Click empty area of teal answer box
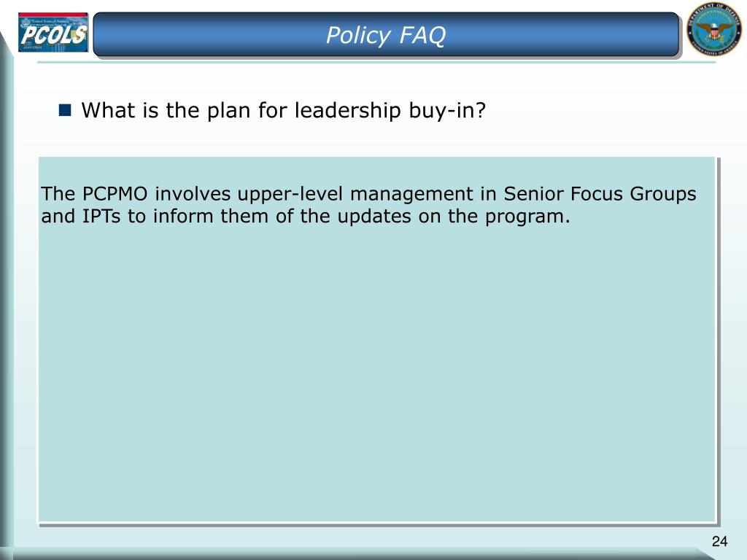747x560 pixels. (x=376, y=371)
